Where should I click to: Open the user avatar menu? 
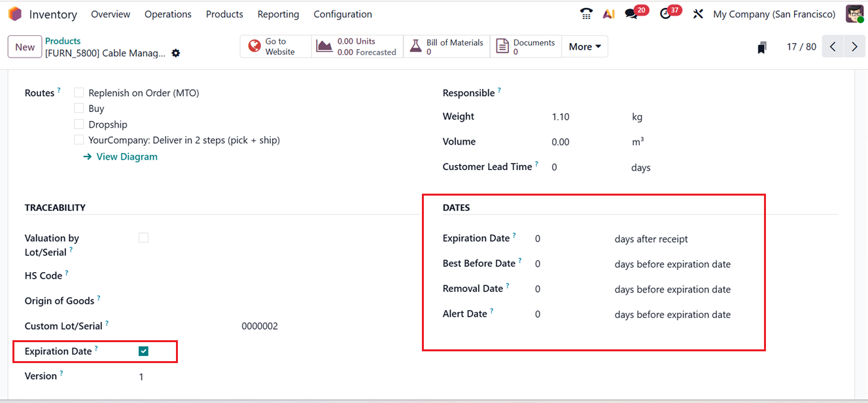(854, 14)
